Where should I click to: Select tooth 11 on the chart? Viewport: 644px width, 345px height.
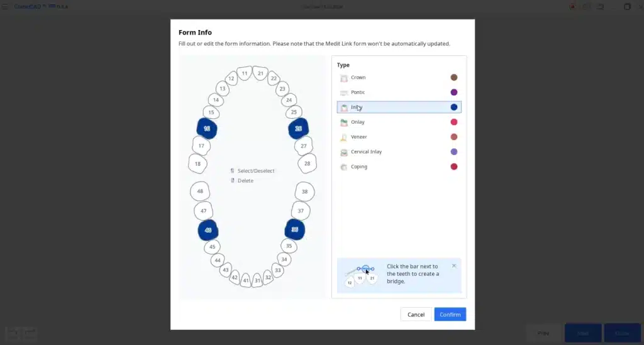(245, 74)
